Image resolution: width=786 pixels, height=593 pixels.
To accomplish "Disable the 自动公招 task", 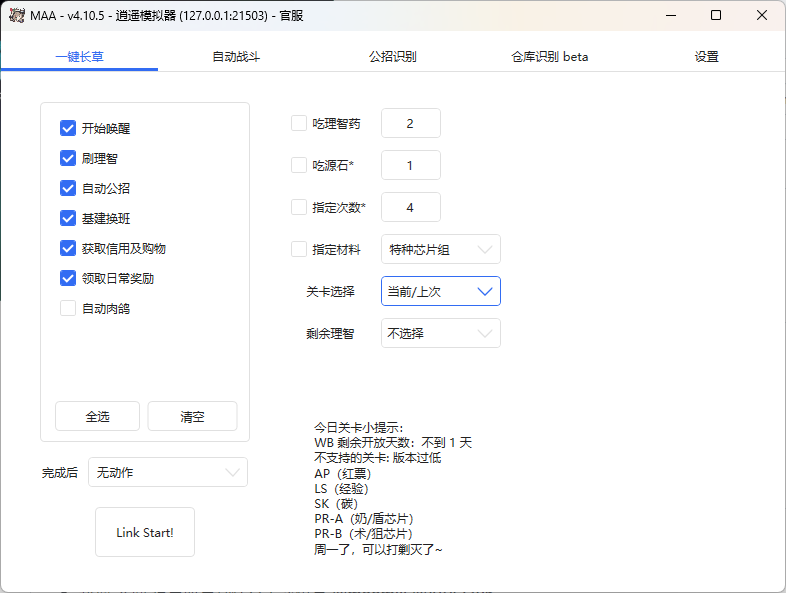I will [68, 188].
